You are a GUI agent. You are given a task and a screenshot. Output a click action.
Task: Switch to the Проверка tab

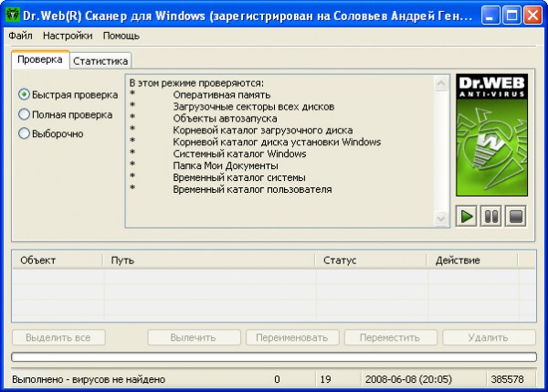point(40,59)
